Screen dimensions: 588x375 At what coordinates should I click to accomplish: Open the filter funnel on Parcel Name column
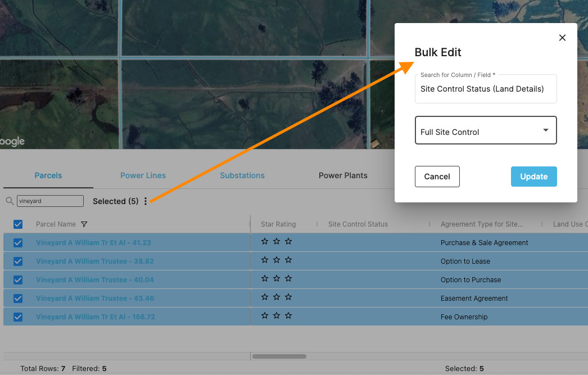point(84,224)
